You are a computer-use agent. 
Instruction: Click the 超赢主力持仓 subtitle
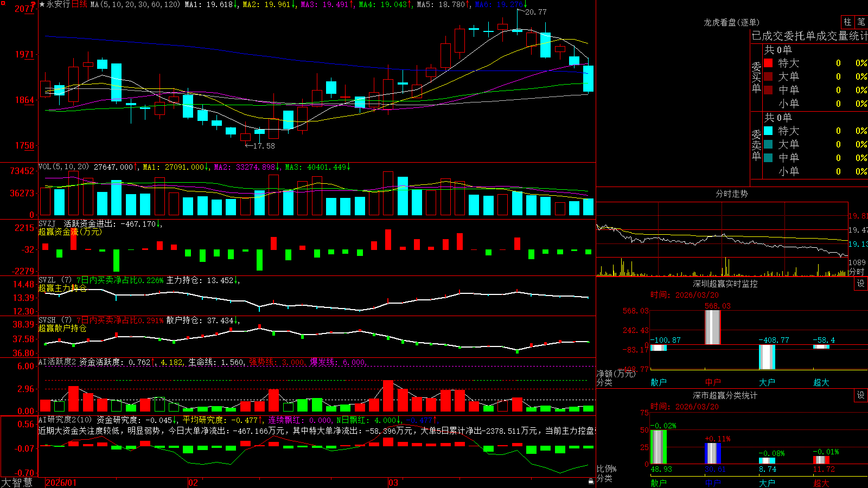(62, 288)
